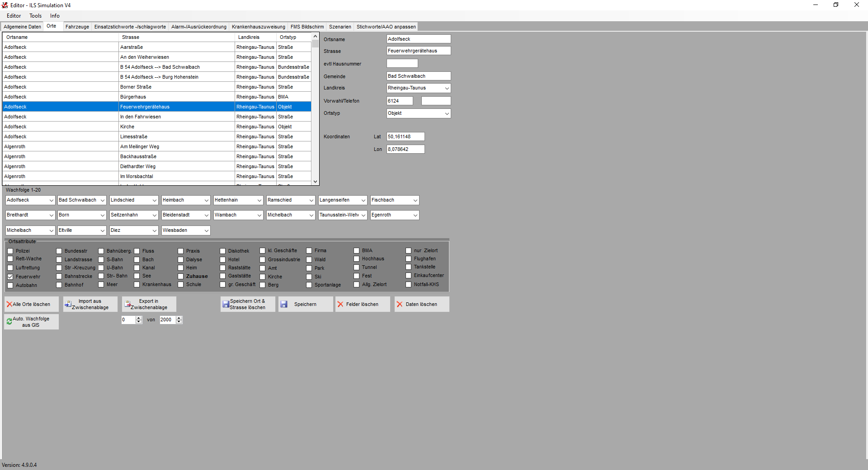Click the Lat coordinate input field
This screenshot has width=868, height=470.
405,136
